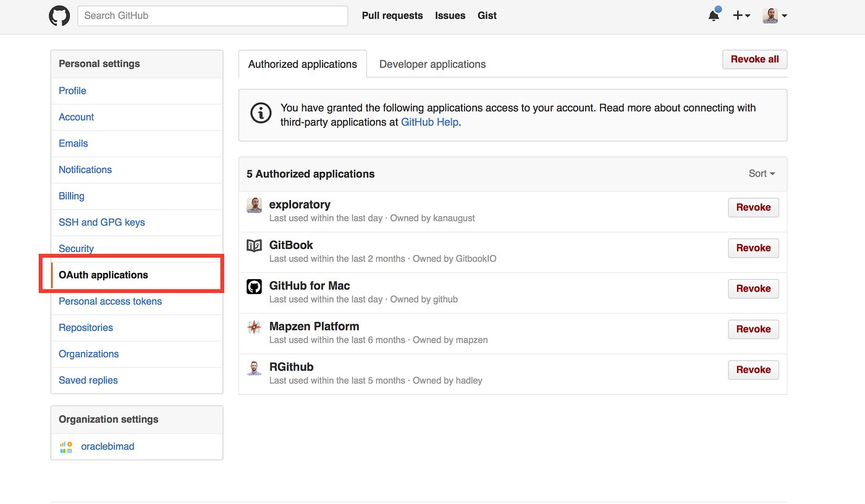Click 'Owned by hadley' text
The image size is (865, 504).
point(447,380)
